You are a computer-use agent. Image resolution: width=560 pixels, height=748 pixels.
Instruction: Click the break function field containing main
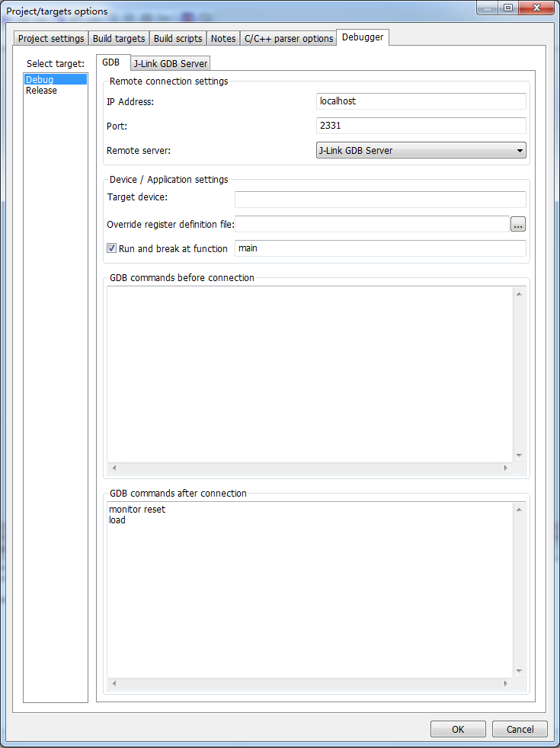coord(380,248)
